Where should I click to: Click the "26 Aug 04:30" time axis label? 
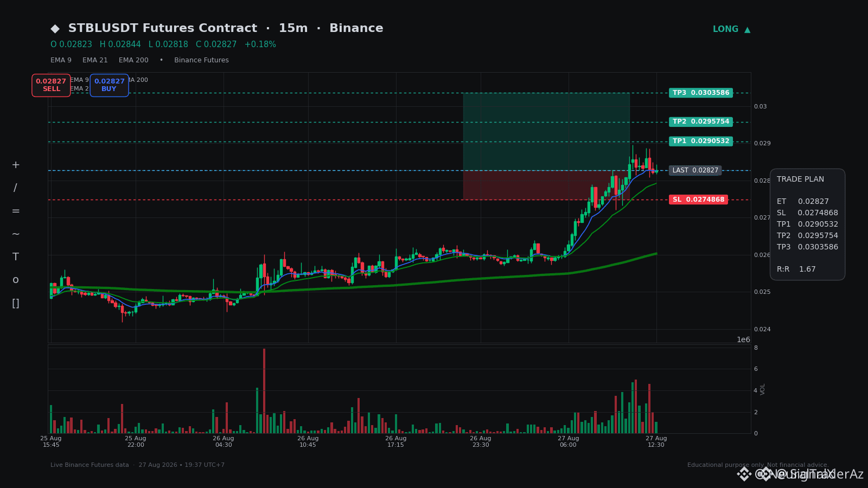(x=224, y=441)
